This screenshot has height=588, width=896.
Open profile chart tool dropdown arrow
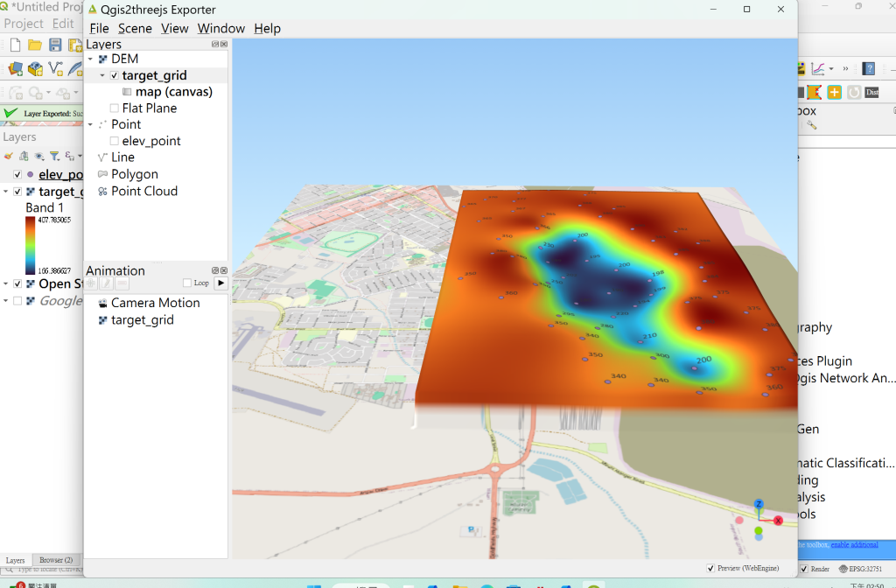[x=831, y=69]
